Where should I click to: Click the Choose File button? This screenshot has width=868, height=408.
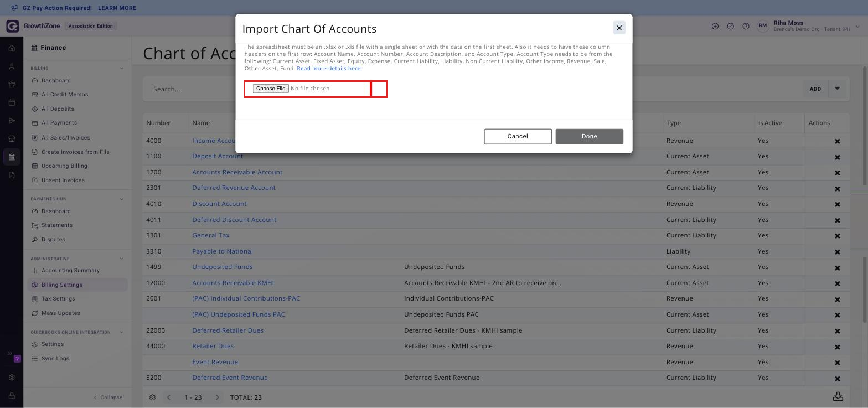[x=271, y=89]
